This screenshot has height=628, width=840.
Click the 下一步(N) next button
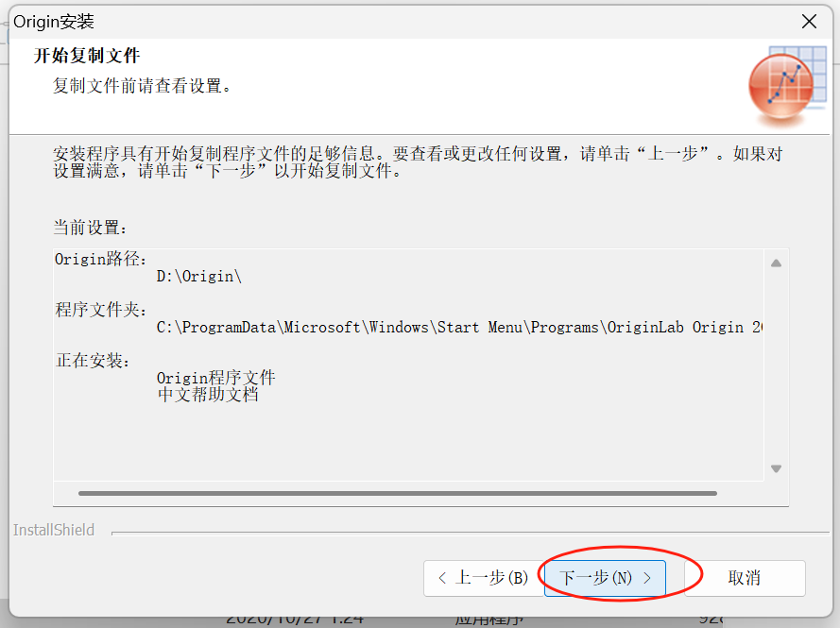coord(605,578)
